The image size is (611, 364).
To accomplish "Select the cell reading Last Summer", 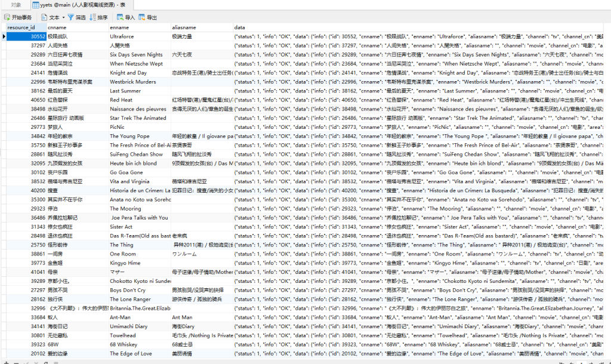I will (140, 91).
